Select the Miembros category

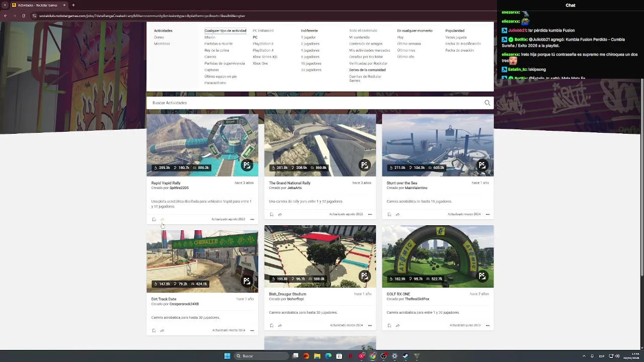click(x=162, y=44)
